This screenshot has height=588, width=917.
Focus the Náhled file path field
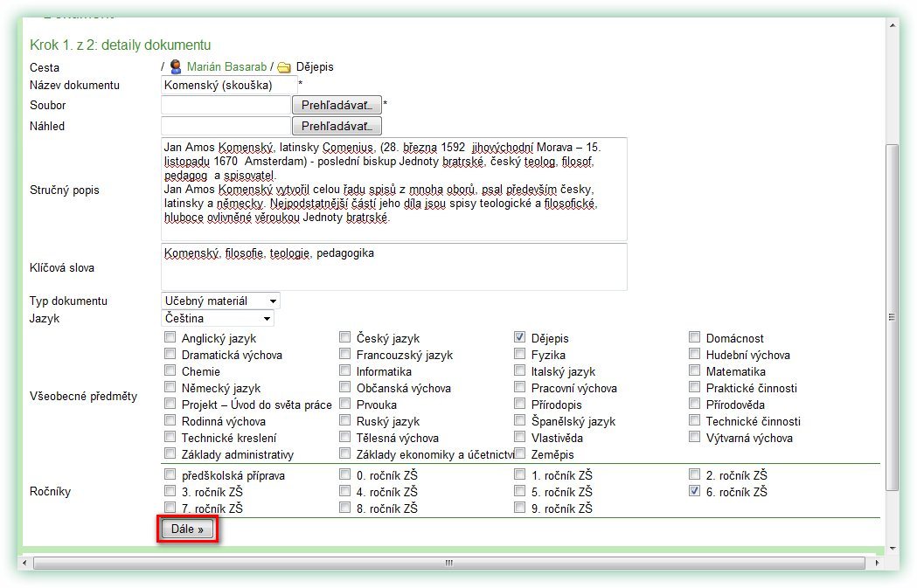(x=226, y=126)
